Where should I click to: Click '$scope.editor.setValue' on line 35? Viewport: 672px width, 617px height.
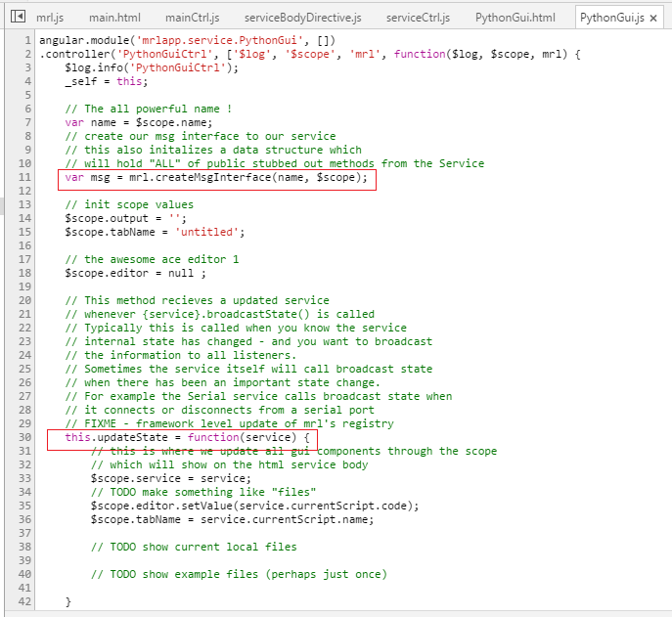pos(161,507)
